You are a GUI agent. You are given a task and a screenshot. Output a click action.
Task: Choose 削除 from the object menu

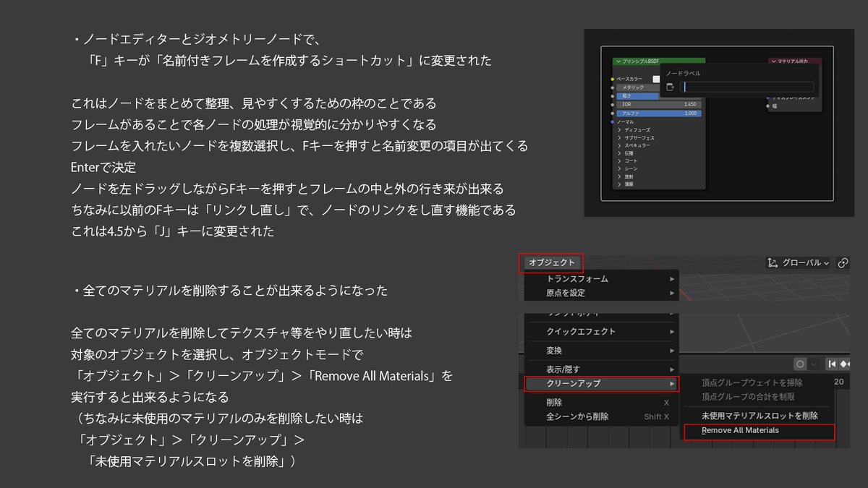[x=602, y=403]
